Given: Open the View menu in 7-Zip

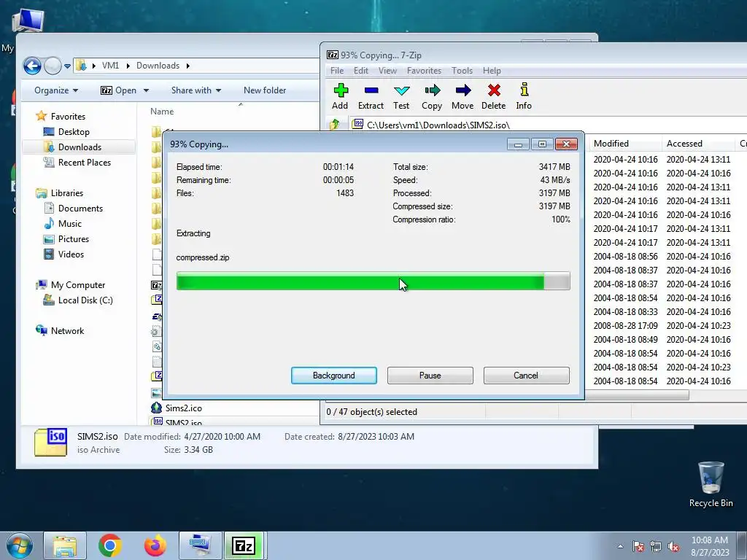Looking at the screenshot, I should point(387,71).
